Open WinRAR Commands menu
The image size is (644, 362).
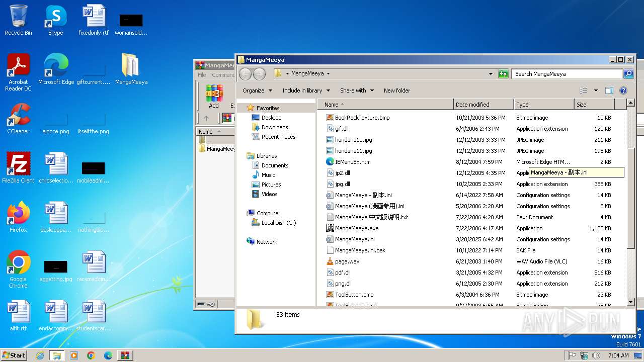point(223,75)
